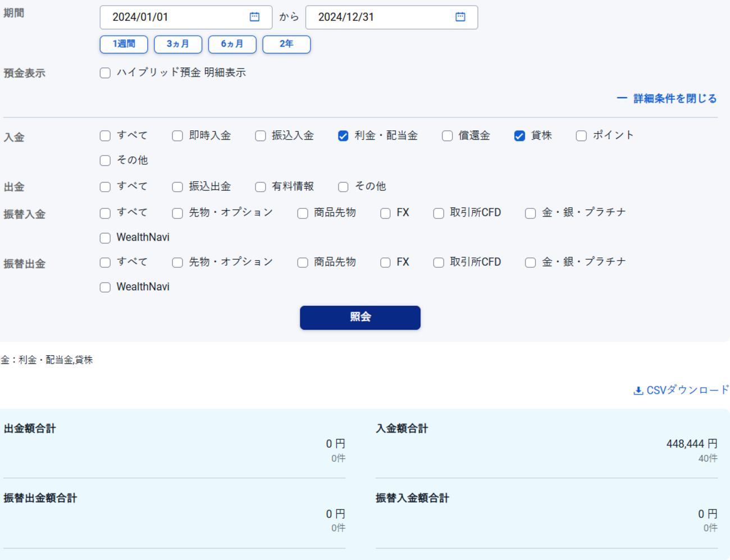Choose the 6ヵ月 period button
Image resolution: width=730 pixels, height=560 pixels.
[232, 44]
